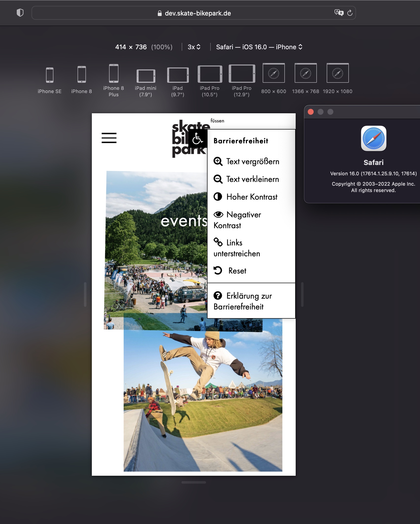Open Erklärung zur Barrierefreiheit link

(x=243, y=301)
